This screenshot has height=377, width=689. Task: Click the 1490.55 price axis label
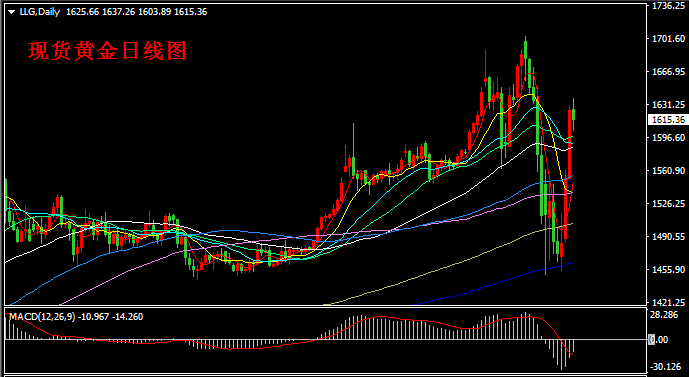[669, 236]
